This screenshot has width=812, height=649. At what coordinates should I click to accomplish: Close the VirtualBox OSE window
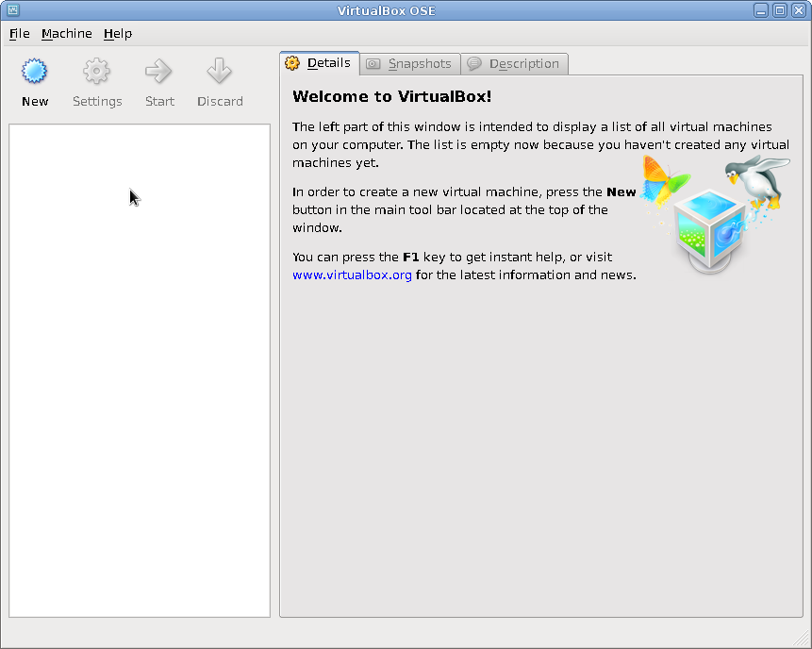click(x=799, y=10)
